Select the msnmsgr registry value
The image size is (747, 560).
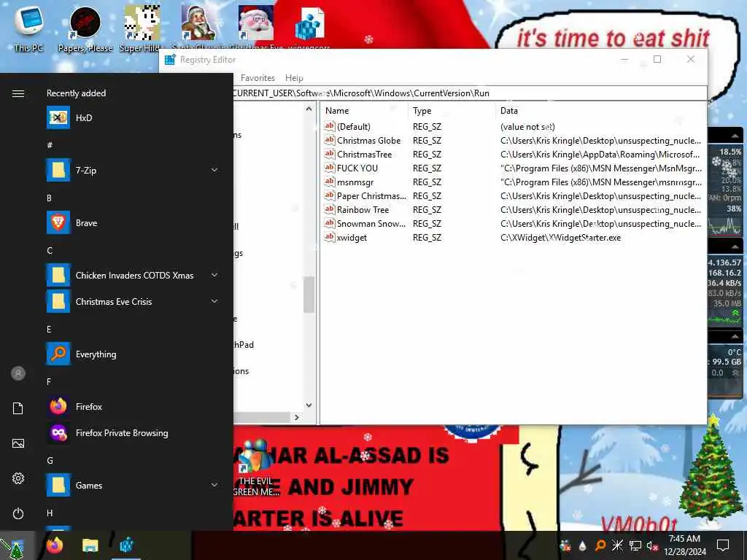[x=355, y=182]
